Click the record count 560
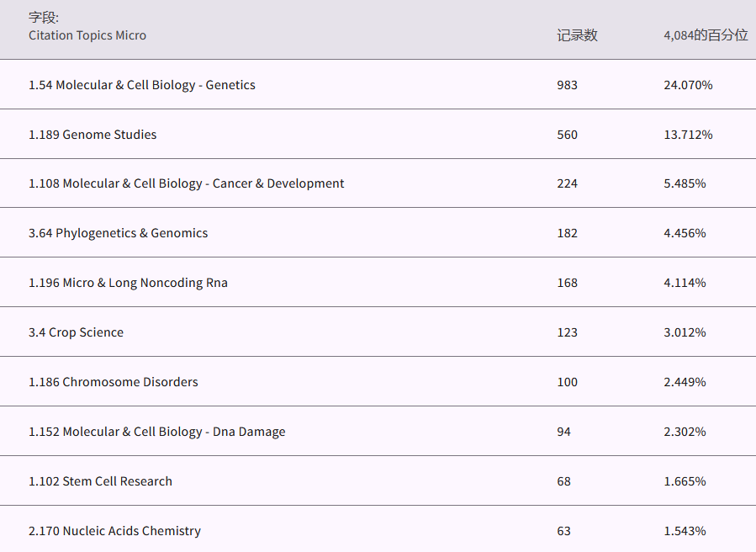The width and height of the screenshot is (756, 552). click(567, 135)
